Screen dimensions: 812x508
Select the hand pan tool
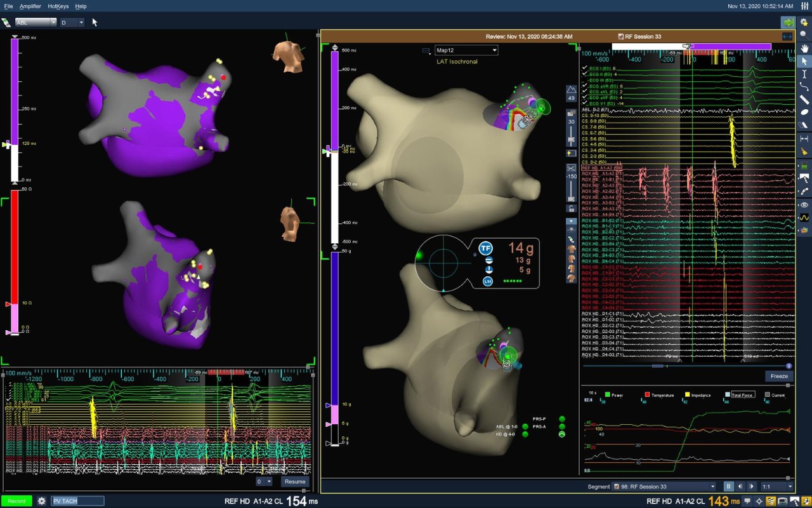tap(804, 48)
